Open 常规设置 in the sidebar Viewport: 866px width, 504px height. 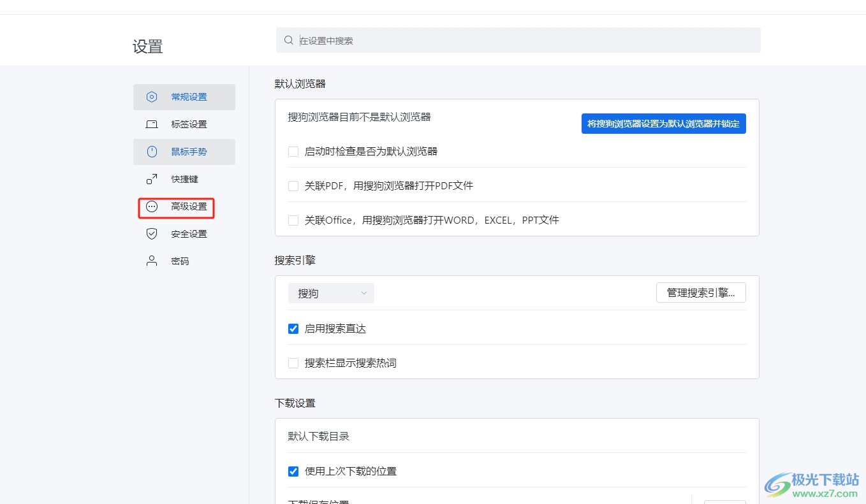point(184,97)
